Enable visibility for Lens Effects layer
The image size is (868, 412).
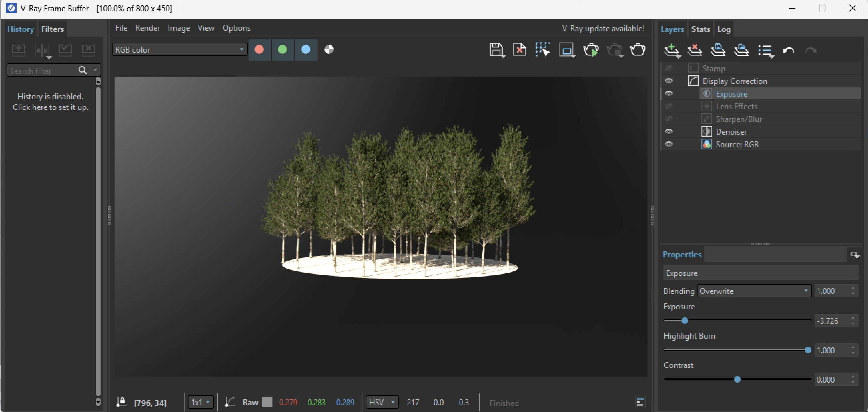point(669,106)
